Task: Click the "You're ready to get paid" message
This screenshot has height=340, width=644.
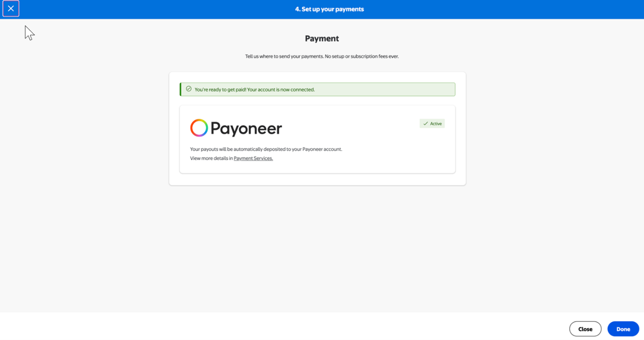Action: pyautogui.click(x=254, y=89)
